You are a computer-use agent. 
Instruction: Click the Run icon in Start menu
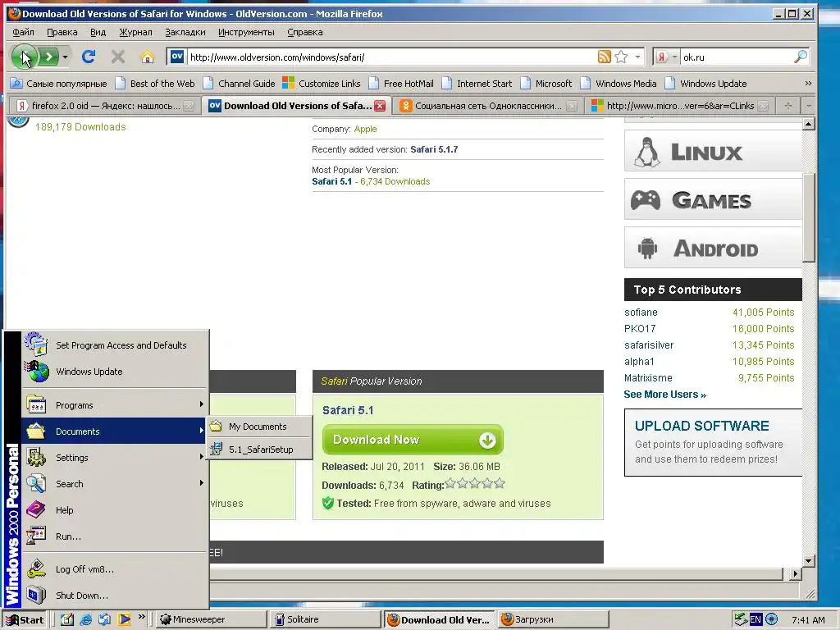36,536
